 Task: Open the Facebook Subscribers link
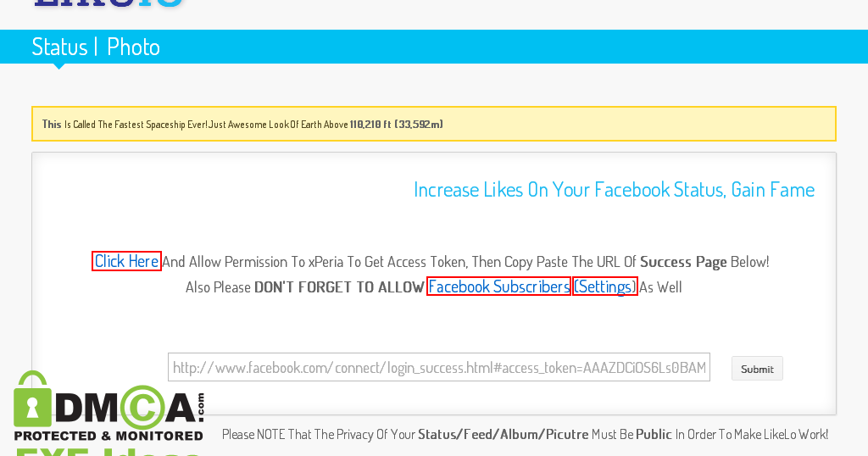pos(498,286)
